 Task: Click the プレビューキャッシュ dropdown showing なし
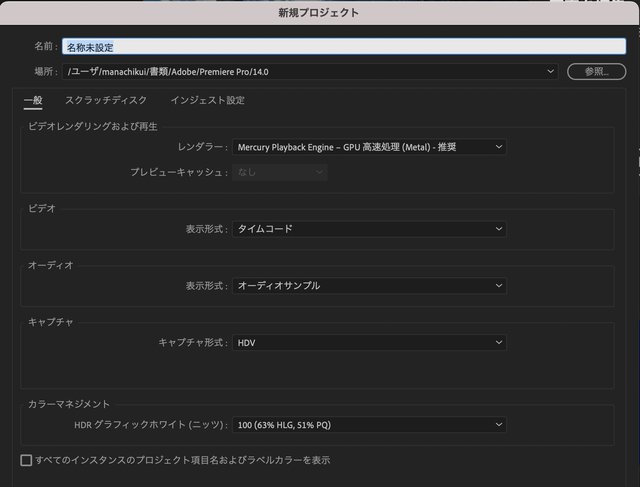(279, 172)
